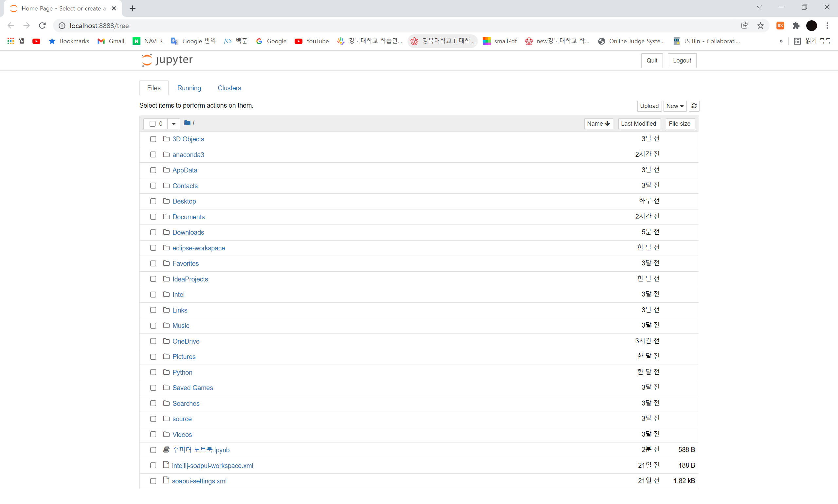838x504 pixels.
Task: Switch to the Clusters tab
Action: point(229,88)
